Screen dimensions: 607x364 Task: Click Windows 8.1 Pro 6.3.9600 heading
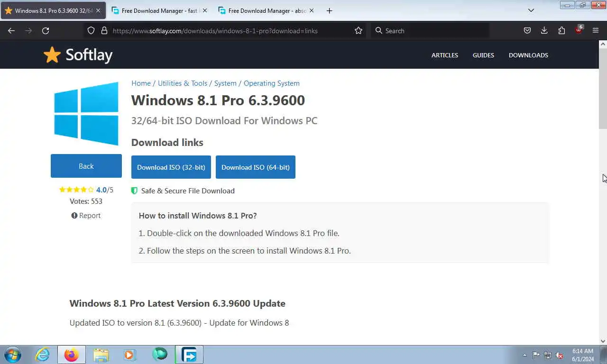click(x=218, y=100)
